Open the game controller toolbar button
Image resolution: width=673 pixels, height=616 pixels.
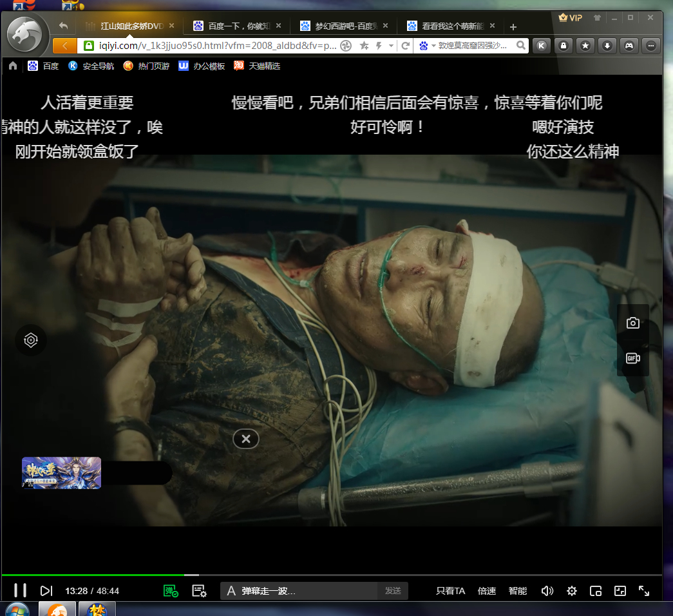coord(629,46)
